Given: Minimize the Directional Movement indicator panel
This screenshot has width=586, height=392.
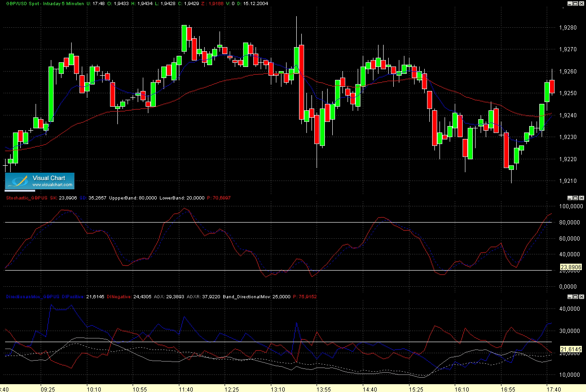Looking at the screenshot, I should [569, 296].
